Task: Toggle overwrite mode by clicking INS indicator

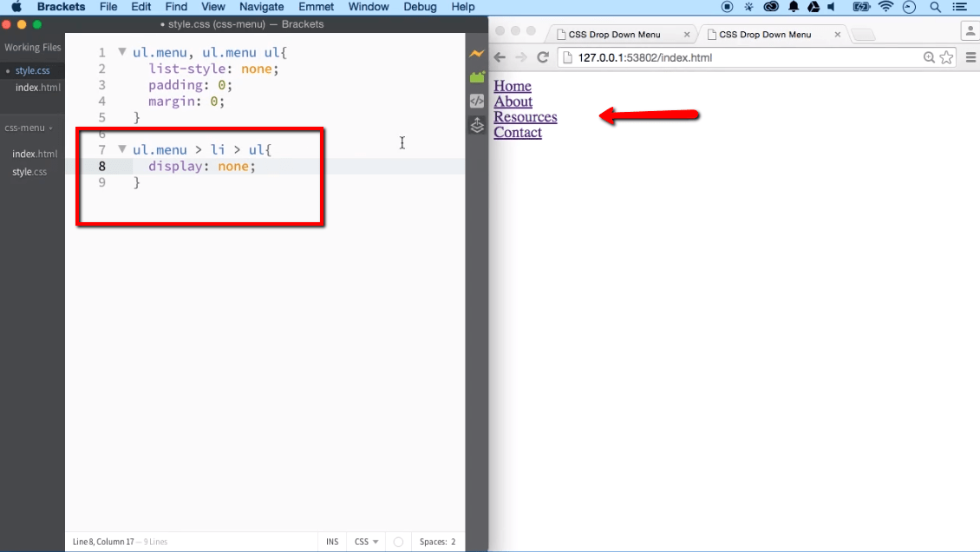Action: click(331, 541)
